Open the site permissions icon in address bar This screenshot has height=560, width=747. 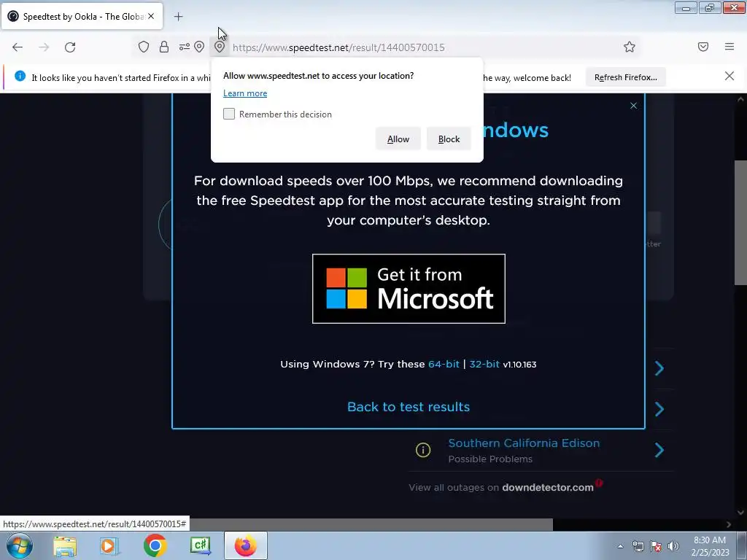tap(184, 47)
